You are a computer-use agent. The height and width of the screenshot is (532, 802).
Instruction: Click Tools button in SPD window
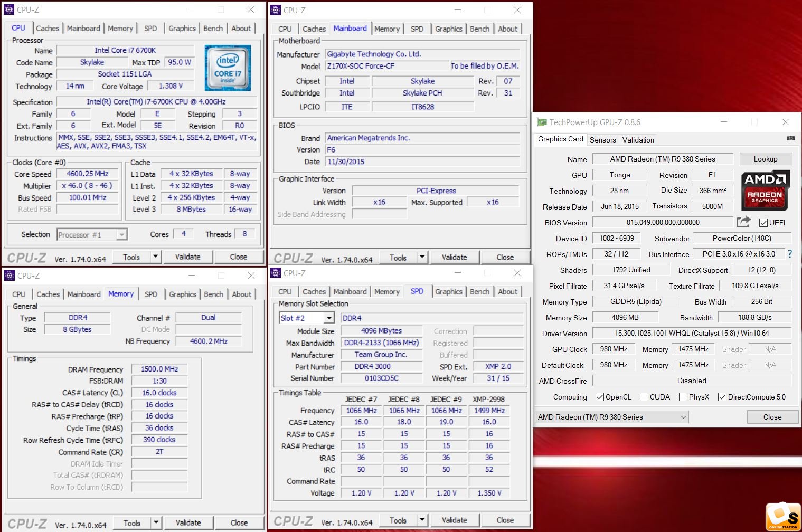coord(398,520)
